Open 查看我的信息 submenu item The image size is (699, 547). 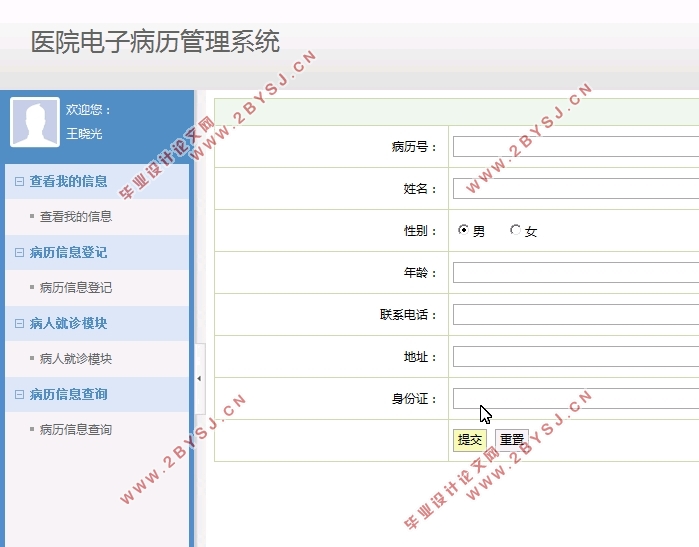(x=76, y=217)
